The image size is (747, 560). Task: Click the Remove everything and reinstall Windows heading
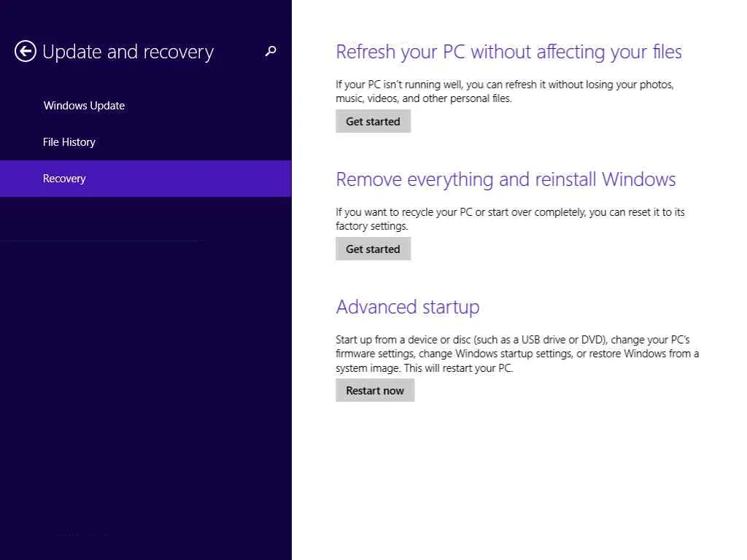506,179
